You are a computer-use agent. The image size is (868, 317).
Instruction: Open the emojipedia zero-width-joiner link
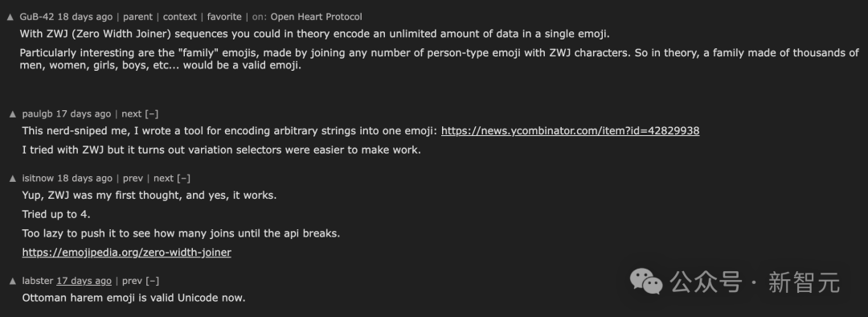[127, 253]
